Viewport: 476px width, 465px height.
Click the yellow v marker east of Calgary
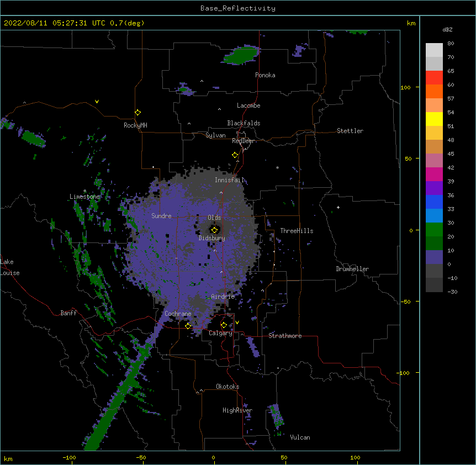[x=237, y=323]
